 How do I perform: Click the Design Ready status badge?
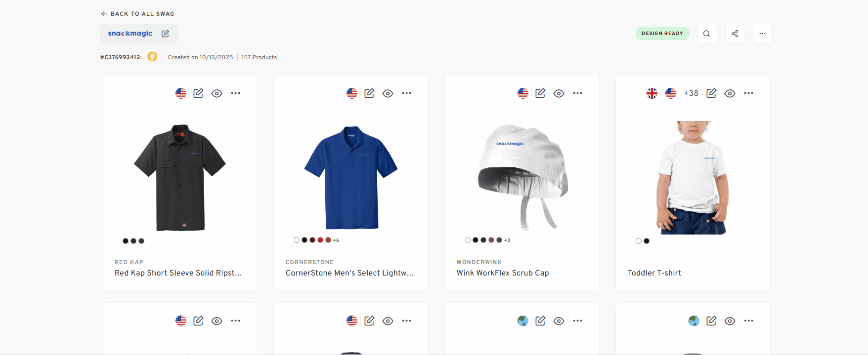point(662,34)
